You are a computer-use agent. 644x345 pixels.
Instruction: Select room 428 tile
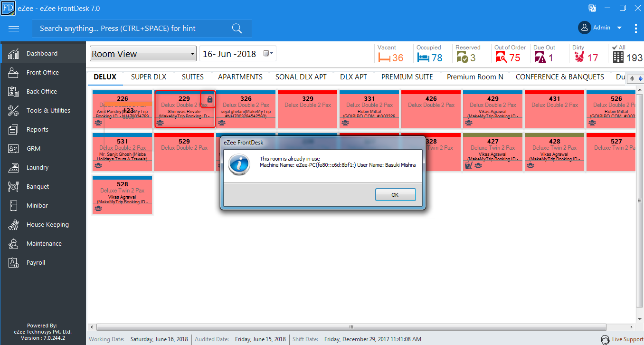pos(555,152)
